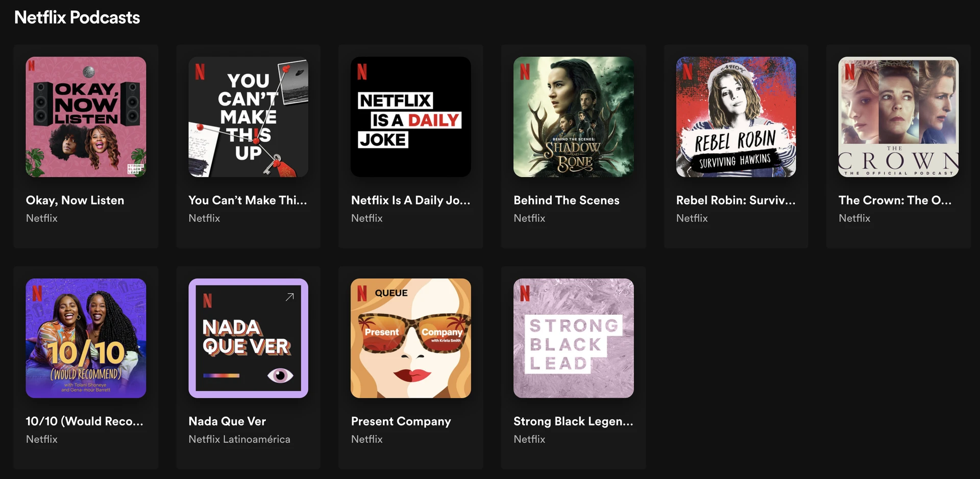This screenshot has height=479, width=980.
Task: Click Netflix publisher under You Can't Make This Up
Action: click(204, 218)
